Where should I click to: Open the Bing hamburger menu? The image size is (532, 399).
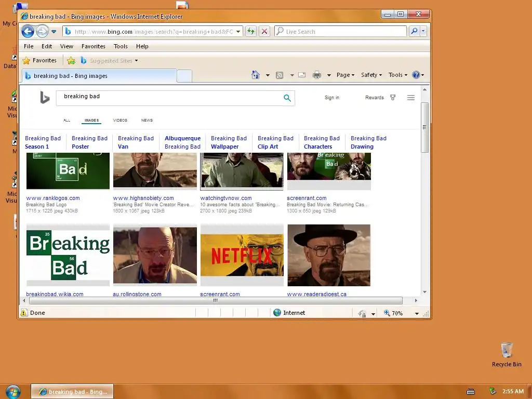411,98
